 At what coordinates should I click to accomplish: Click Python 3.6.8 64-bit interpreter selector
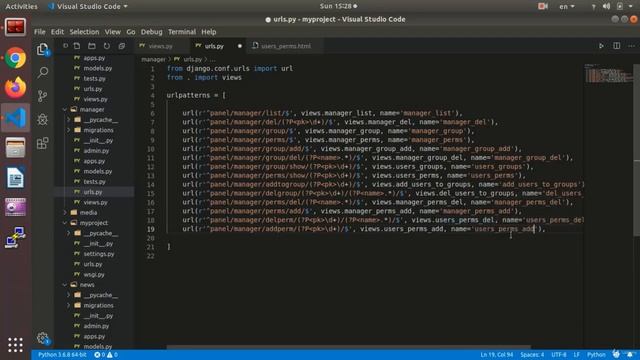(x=62, y=355)
